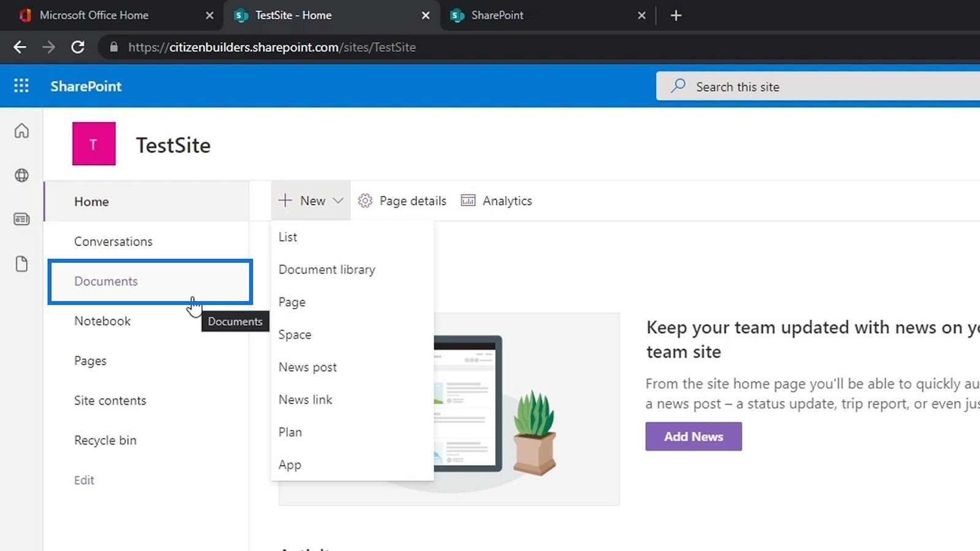Click the TestSite site title
Viewport: 980px width, 551px height.
[173, 145]
